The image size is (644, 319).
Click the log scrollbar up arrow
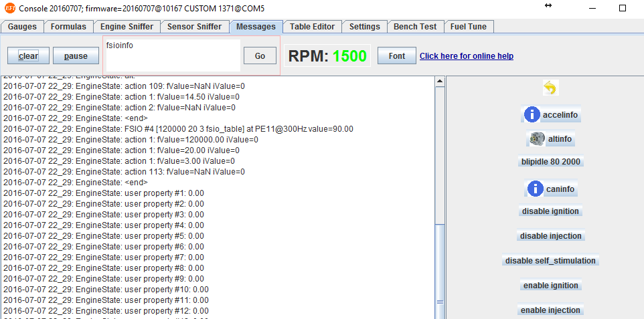(440, 82)
